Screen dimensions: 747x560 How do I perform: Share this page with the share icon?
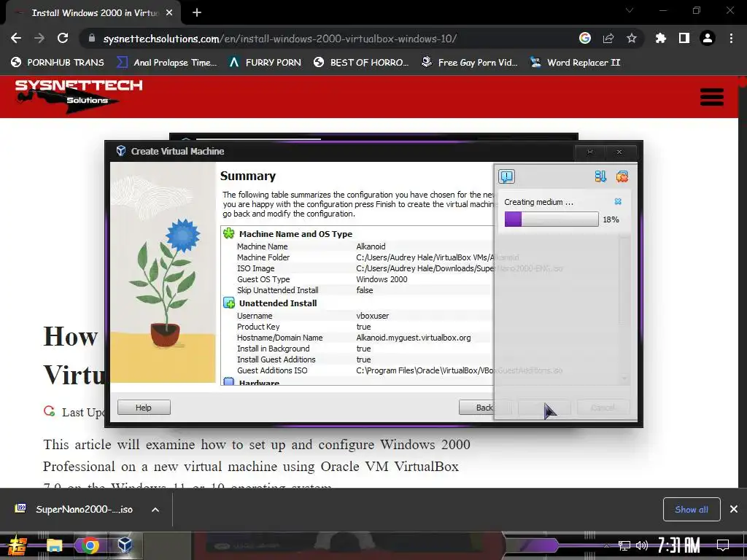(608, 38)
